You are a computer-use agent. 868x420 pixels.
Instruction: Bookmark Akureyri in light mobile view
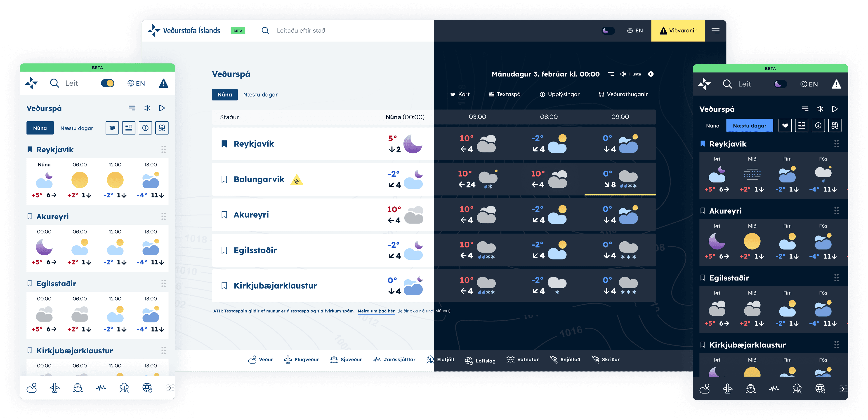click(x=30, y=216)
